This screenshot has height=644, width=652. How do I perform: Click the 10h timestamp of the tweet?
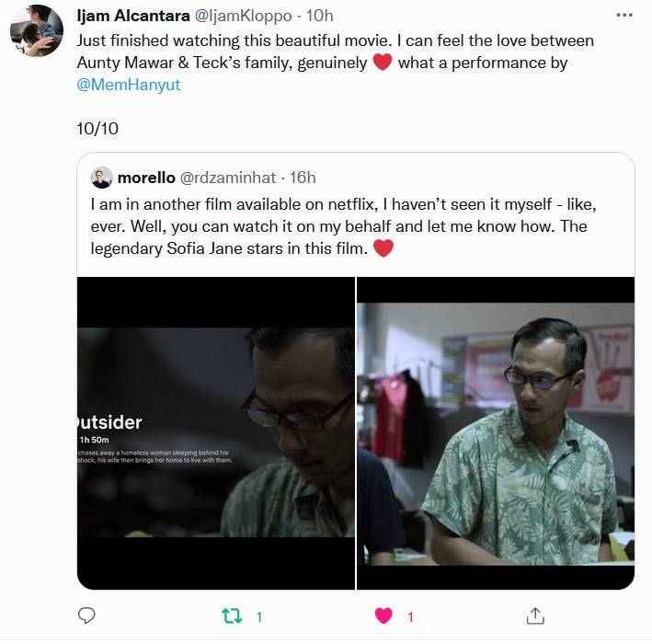coord(320,16)
